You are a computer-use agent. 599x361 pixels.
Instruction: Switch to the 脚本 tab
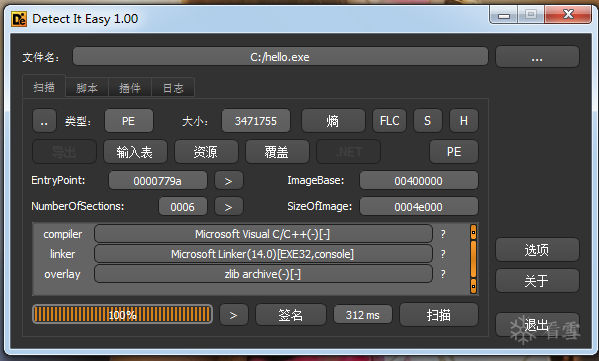pos(87,88)
